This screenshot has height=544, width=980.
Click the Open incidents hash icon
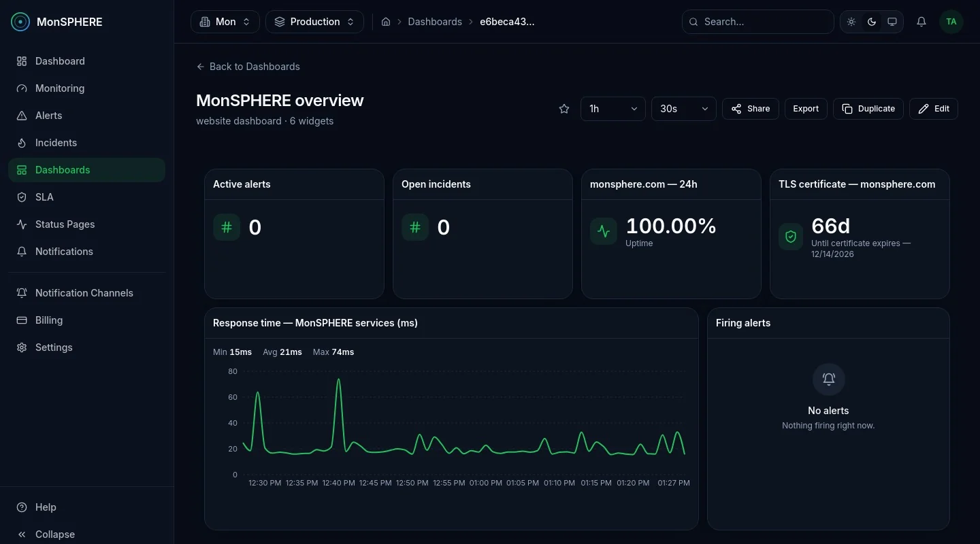coord(415,227)
